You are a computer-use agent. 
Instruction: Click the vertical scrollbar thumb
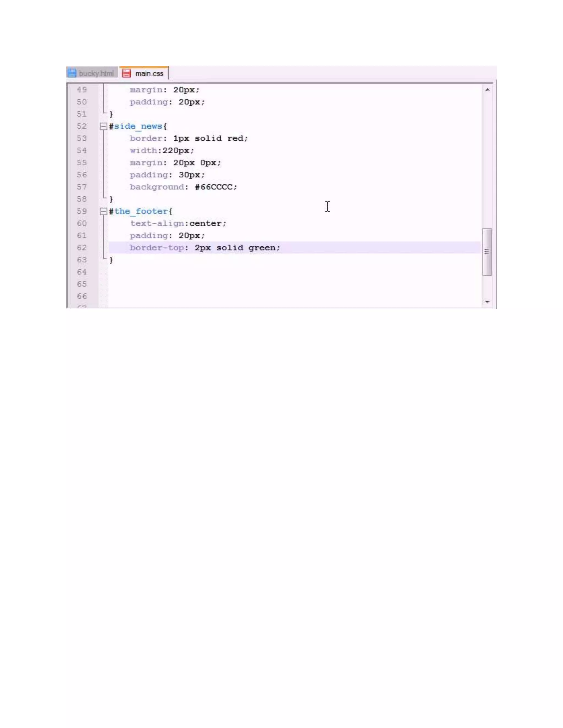[x=487, y=252]
